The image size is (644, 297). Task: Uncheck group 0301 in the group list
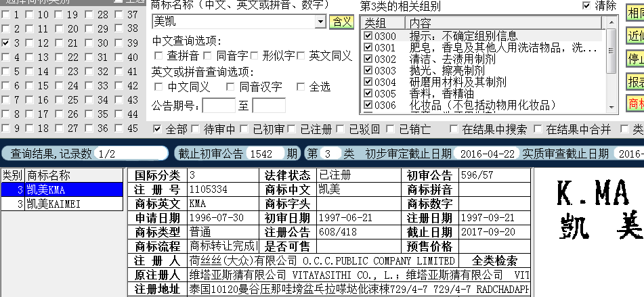pos(368,47)
